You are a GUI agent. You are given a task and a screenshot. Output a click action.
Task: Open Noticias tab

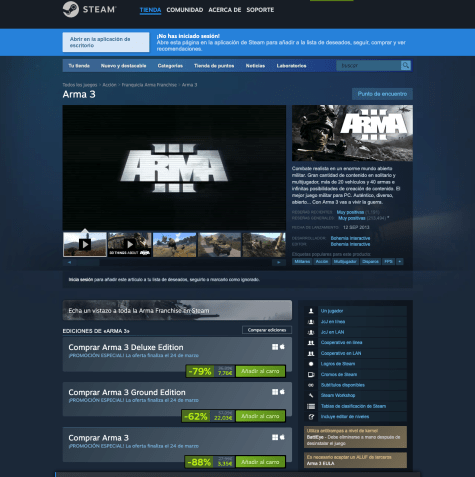tap(255, 66)
